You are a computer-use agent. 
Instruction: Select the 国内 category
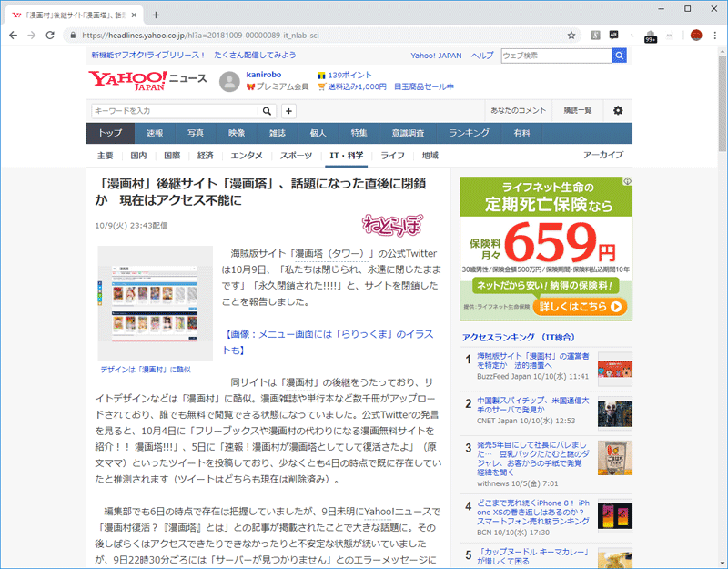pyautogui.click(x=139, y=156)
